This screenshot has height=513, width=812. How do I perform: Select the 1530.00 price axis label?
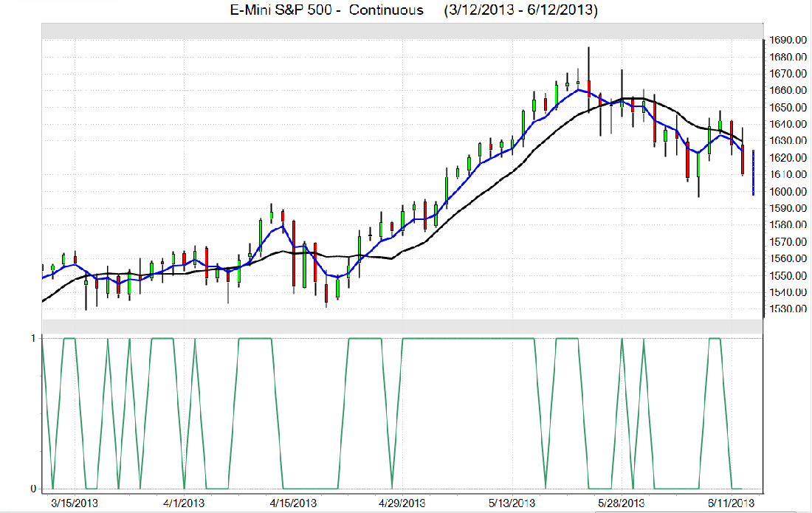click(785, 309)
